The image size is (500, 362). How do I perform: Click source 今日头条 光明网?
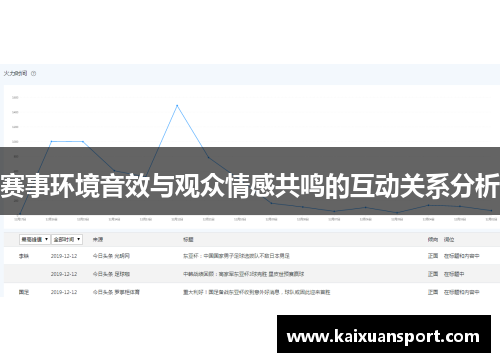(111, 256)
